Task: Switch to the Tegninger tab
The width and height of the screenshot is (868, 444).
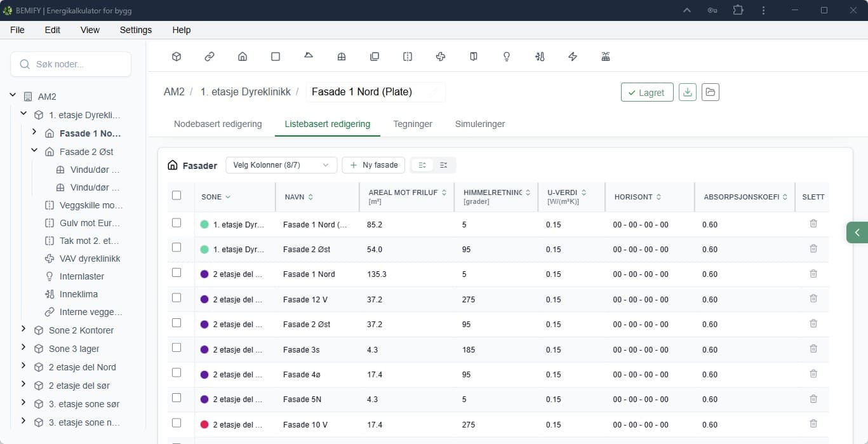Action: tap(413, 124)
